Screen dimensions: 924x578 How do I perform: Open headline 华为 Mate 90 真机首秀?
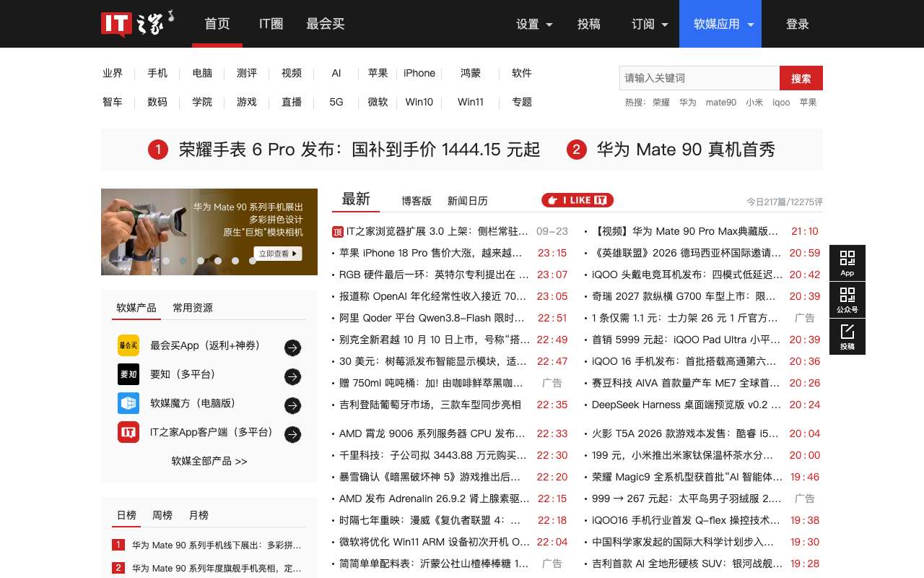(686, 150)
